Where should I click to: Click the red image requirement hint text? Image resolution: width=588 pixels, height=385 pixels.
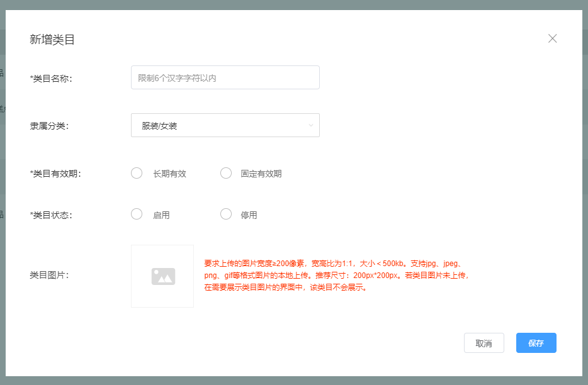tap(336, 276)
